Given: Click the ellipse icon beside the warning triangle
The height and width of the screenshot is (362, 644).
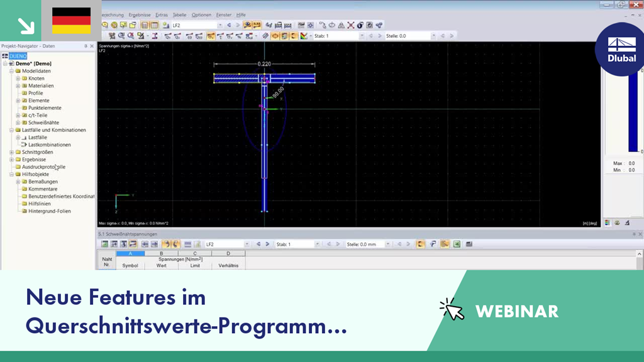Looking at the screenshot, I should tap(332, 25).
